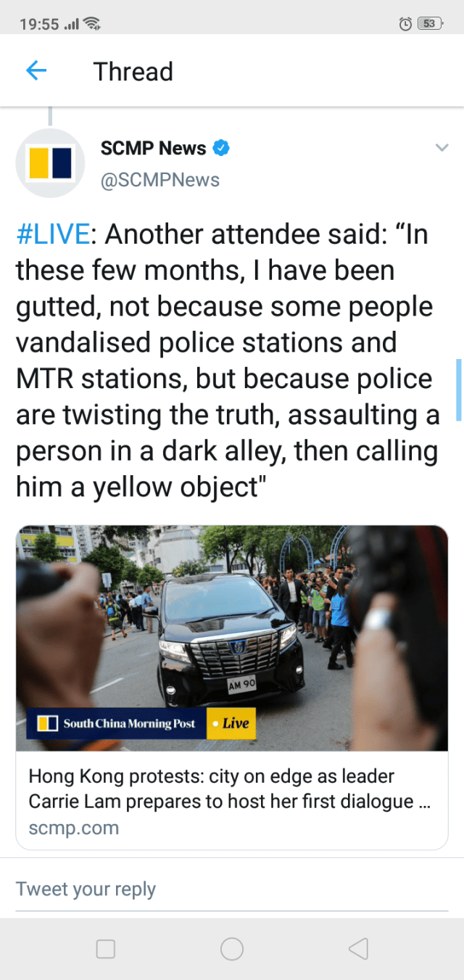The width and height of the screenshot is (464, 980).
Task: Open SCMP News profile avatar
Action: point(50,163)
